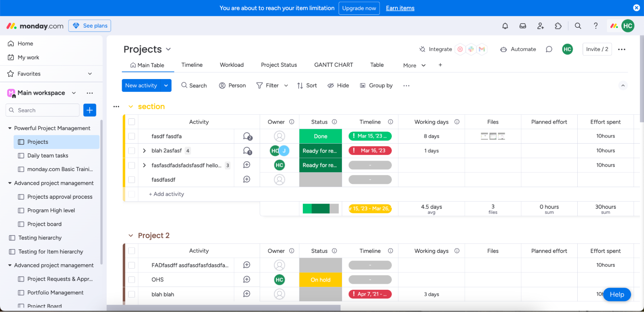Click the blue add item plus button in sidebar
This screenshot has height=312, width=644.
tap(90, 110)
